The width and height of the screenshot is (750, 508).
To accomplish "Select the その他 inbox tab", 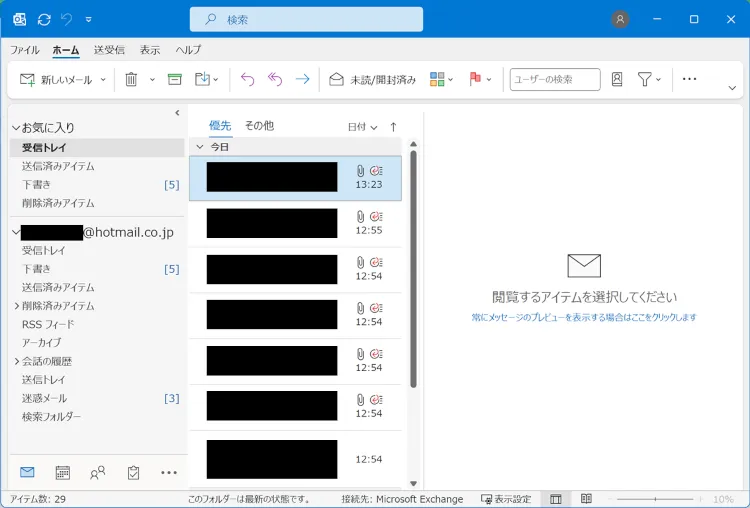I will tap(259, 126).
